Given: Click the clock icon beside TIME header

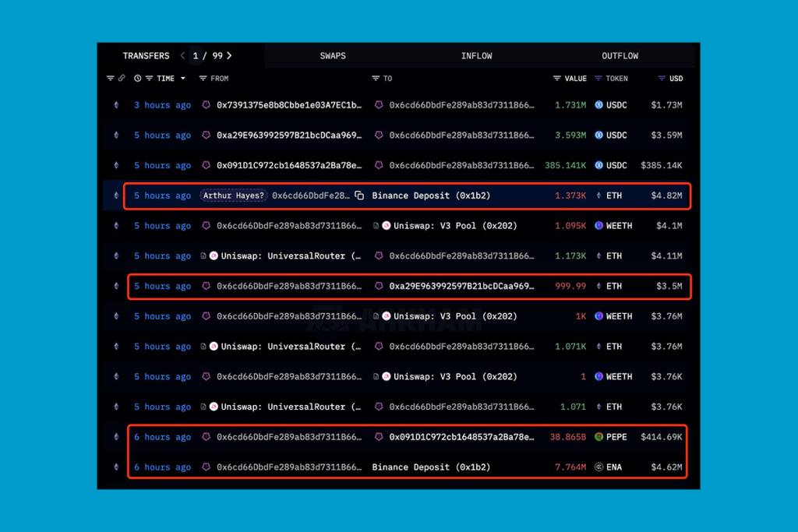Looking at the screenshot, I should coord(138,79).
